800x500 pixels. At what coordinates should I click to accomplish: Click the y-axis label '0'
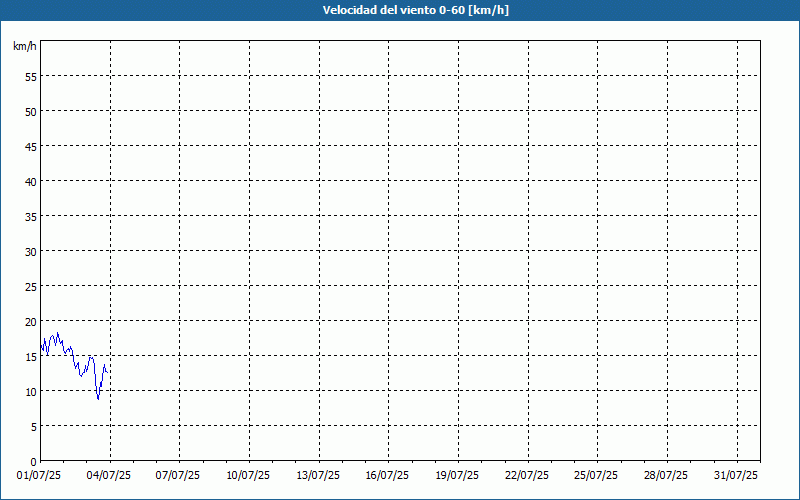click(x=34, y=462)
